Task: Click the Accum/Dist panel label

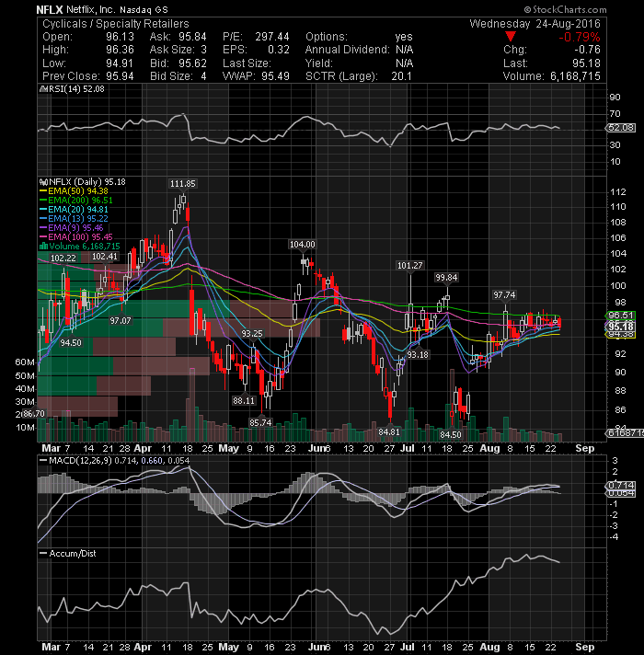Action: tap(73, 554)
